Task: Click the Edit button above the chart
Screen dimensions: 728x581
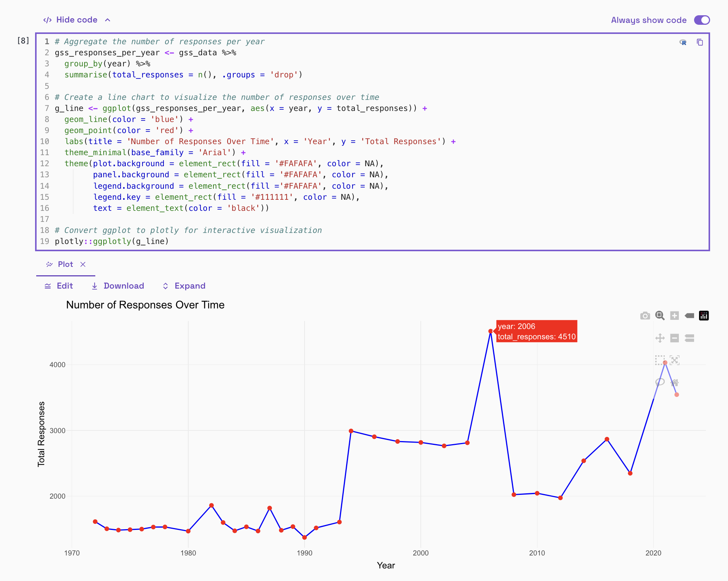Action: coord(59,286)
